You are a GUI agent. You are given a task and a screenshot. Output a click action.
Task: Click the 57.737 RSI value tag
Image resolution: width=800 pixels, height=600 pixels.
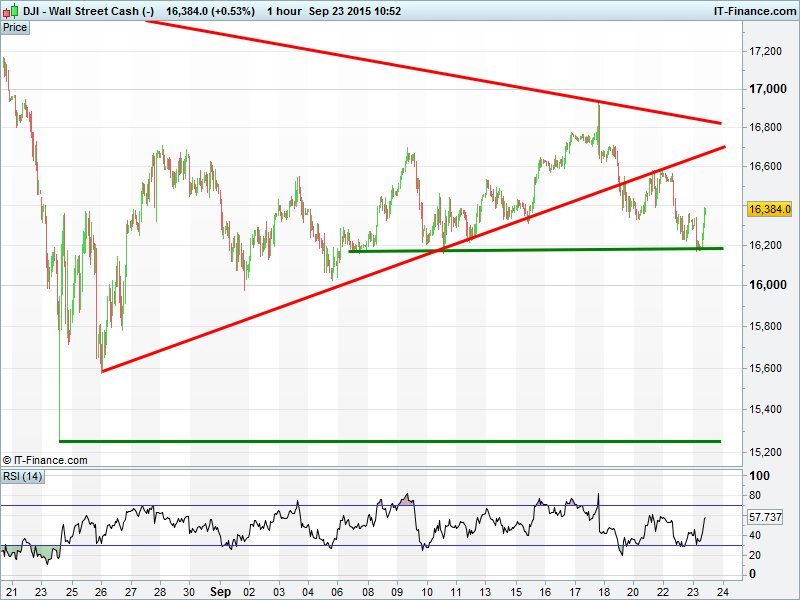(x=766, y=518)
